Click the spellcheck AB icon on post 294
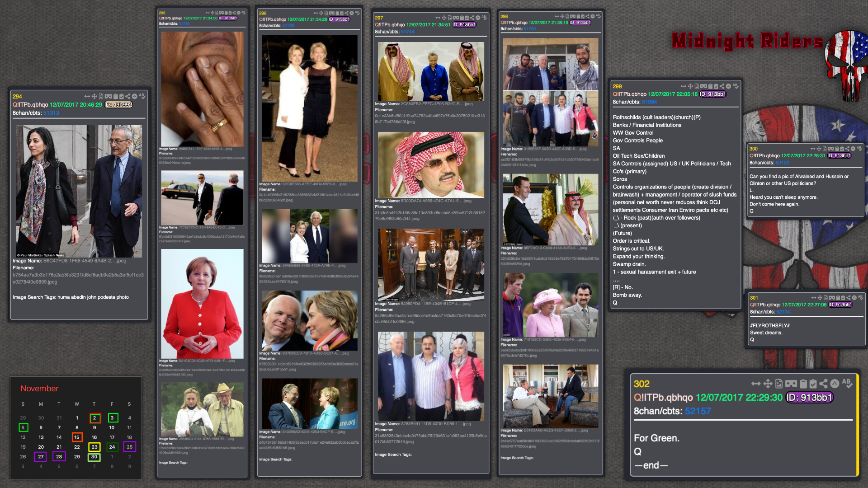This screenshot has width=868, height=488. (x=142, y=96)
